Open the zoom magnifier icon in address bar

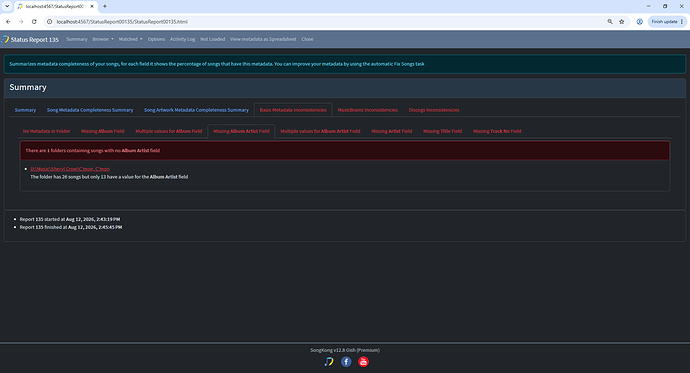point(610,22)
